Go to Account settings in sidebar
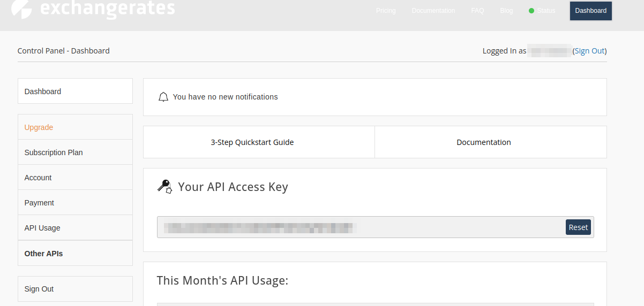Viewport: 644px width, 306px height. tap(75, 178)
